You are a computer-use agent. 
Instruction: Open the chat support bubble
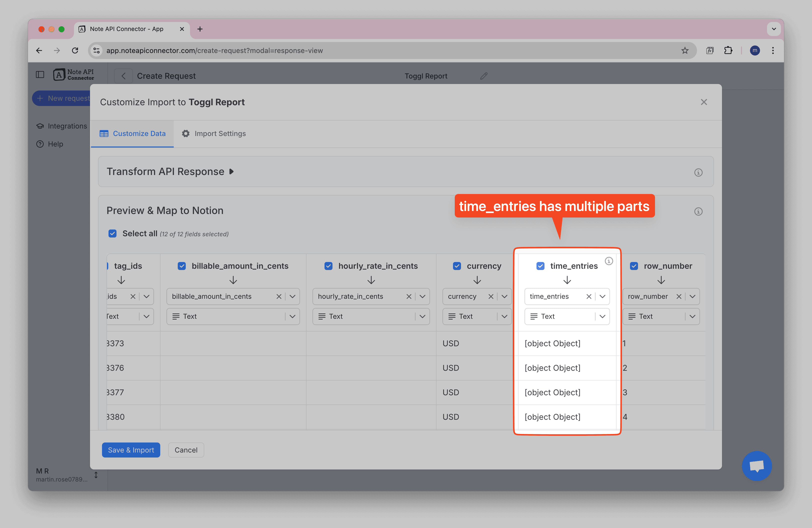[x=756, y=465]
